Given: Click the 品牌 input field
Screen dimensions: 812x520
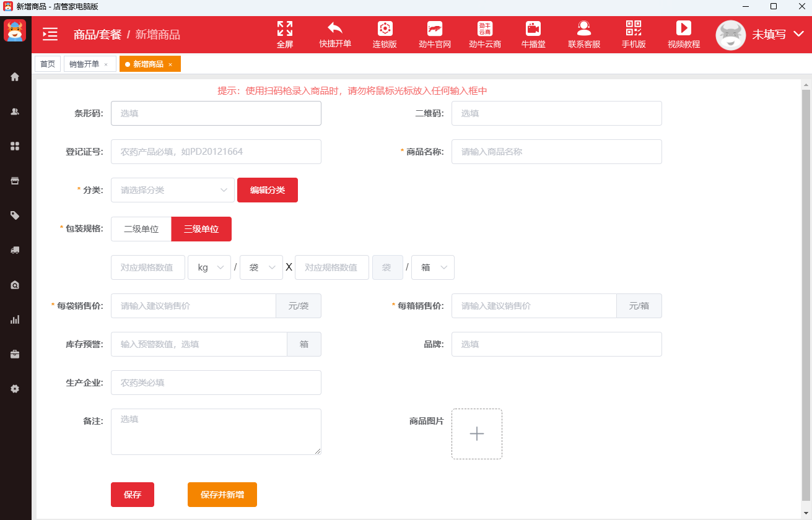Looking at the screenshot, I should [x=557, y=344].
